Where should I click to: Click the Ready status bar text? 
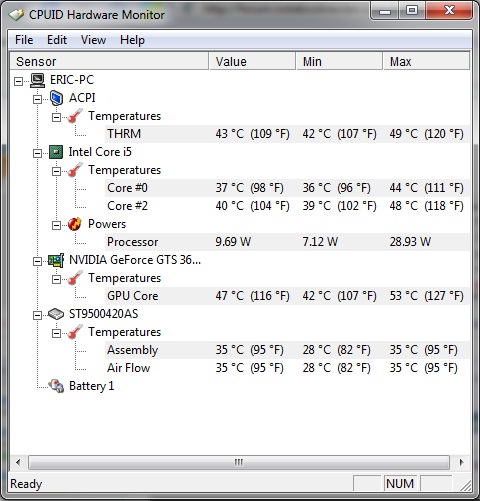[x=26, y=484]
